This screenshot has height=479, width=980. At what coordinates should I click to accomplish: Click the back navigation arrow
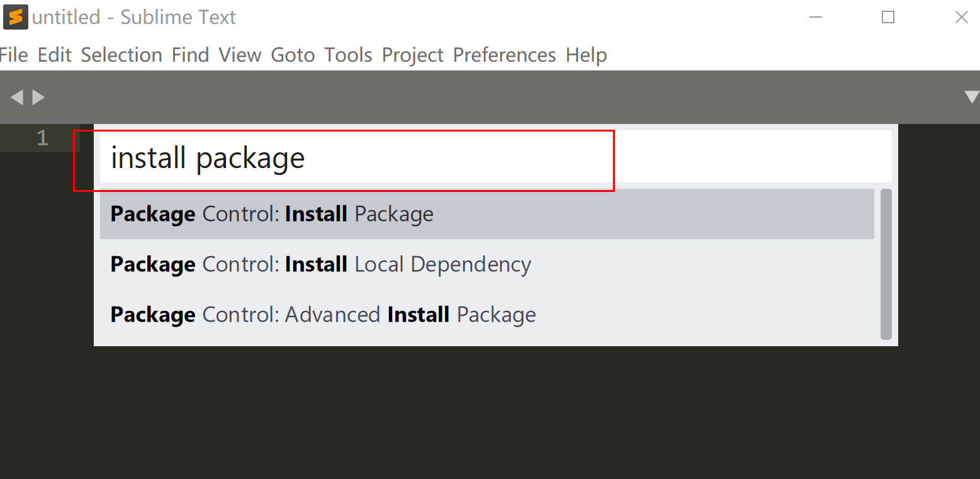[x=17, y=96]
